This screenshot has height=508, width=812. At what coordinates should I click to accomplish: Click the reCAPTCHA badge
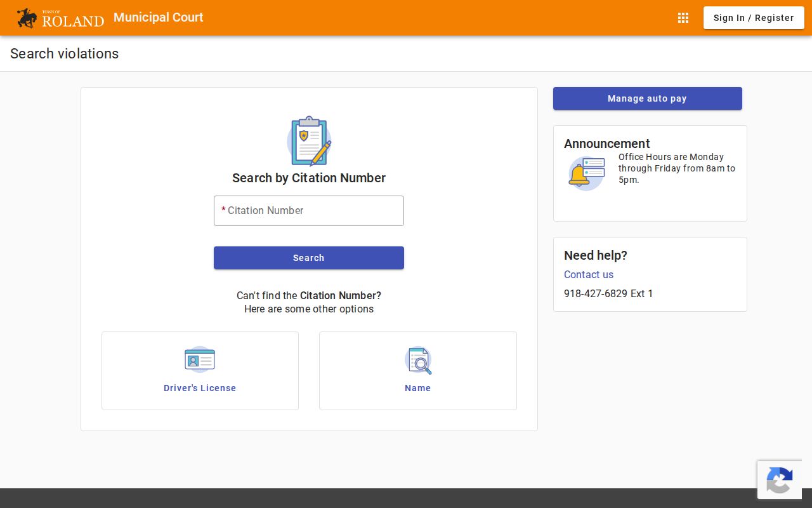coord(780,479)
